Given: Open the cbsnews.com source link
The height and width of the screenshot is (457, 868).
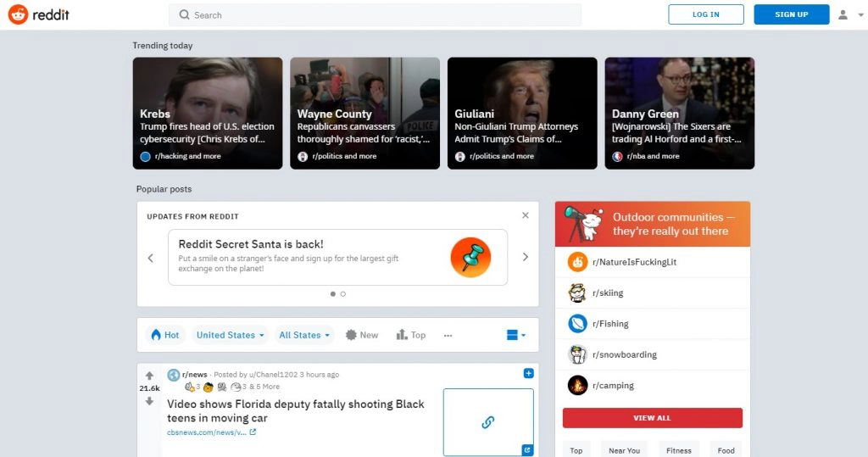Looking at the screenshot, I should (211, 432).
